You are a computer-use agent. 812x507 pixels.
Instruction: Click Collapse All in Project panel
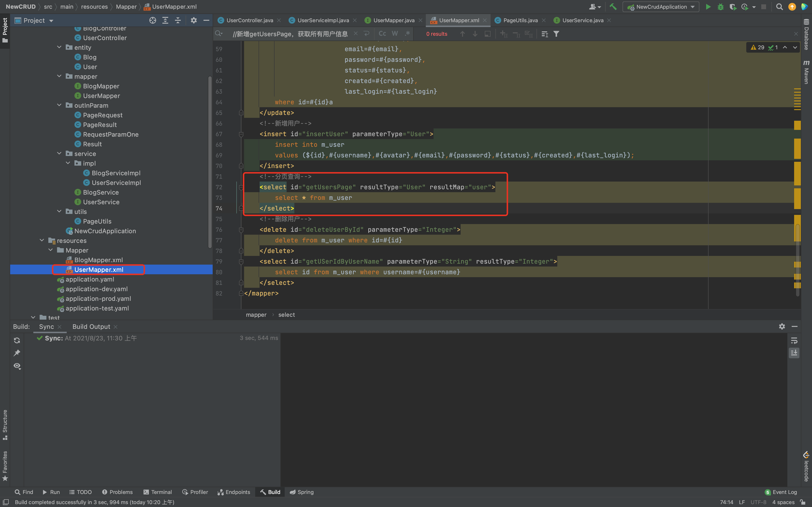178,21
